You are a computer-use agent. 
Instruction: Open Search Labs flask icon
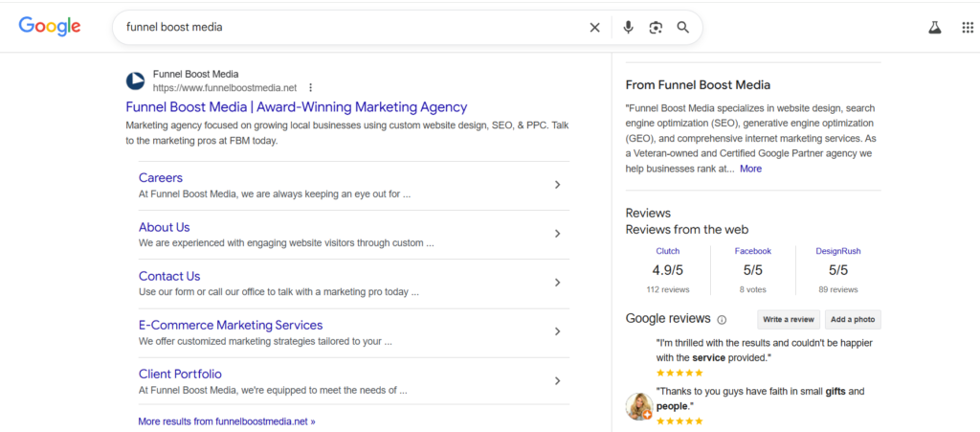pos(934,28)
